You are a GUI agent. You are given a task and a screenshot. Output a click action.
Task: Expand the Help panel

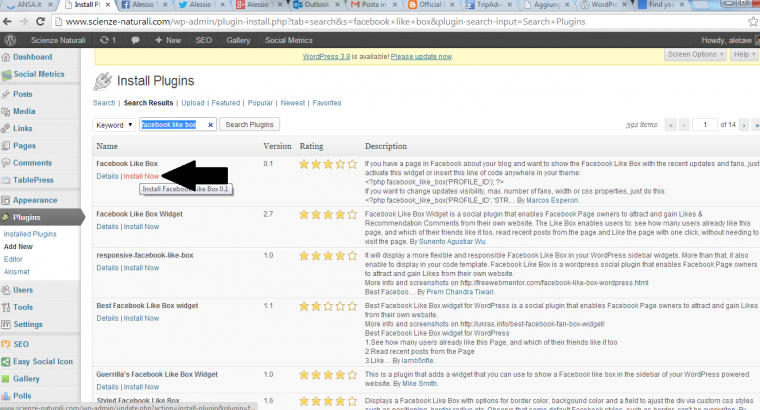[x=744, y=54]
